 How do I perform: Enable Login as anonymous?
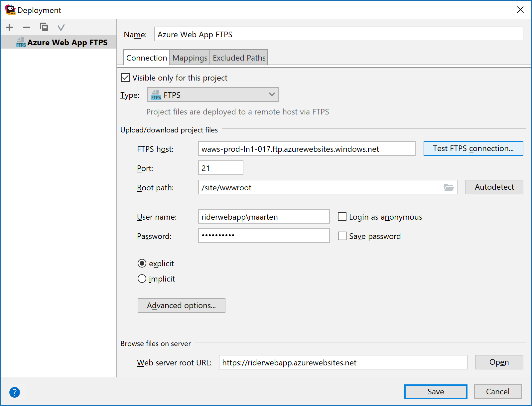coord(342,217)
